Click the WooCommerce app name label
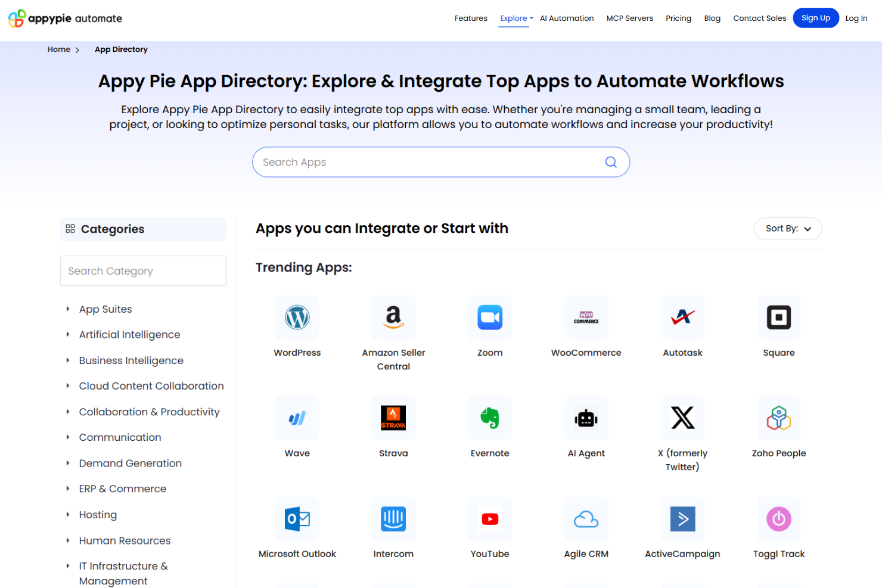The width and height of the screenshot is (882, 588). tap(586, 353)
